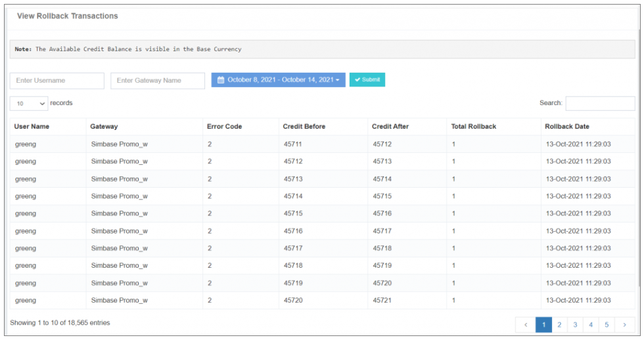The height and width of the screenshot is (340, 644).
Task: Sort by Error Code header
Action: tap(225, 127)
